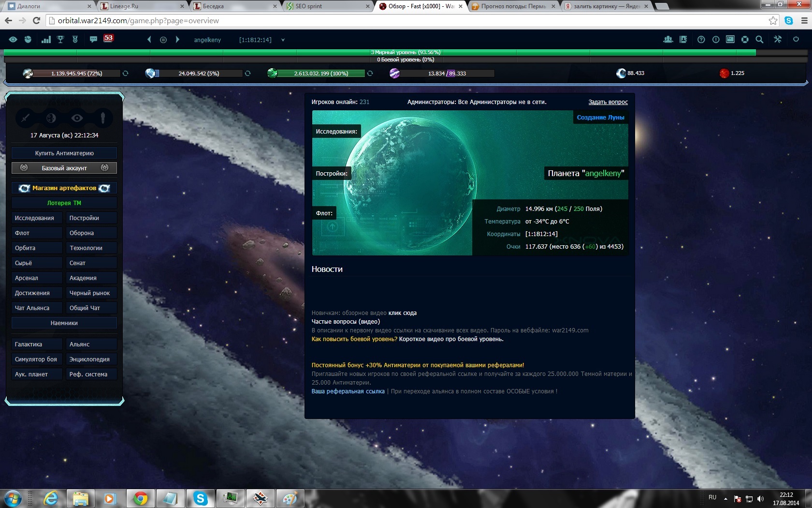Open Чат Альянса menu item
Image resolution: width=812 pixels, height=508 pixels.
coord(37,308)
